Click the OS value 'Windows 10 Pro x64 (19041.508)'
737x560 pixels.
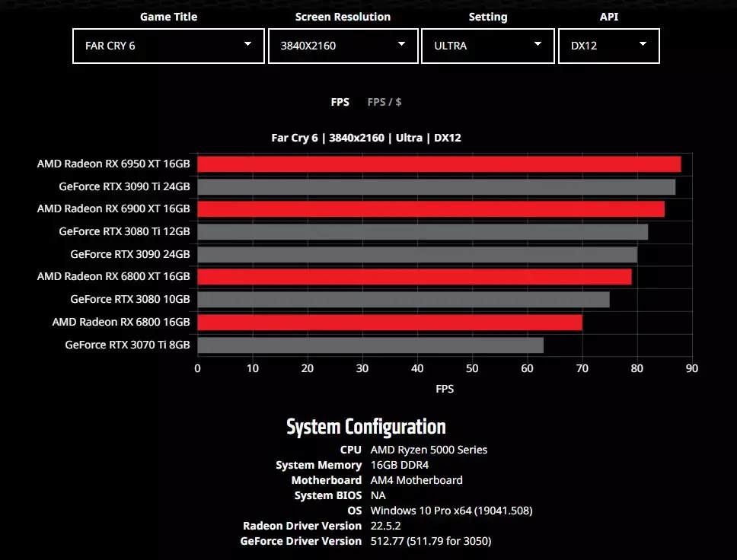point(451,511)
